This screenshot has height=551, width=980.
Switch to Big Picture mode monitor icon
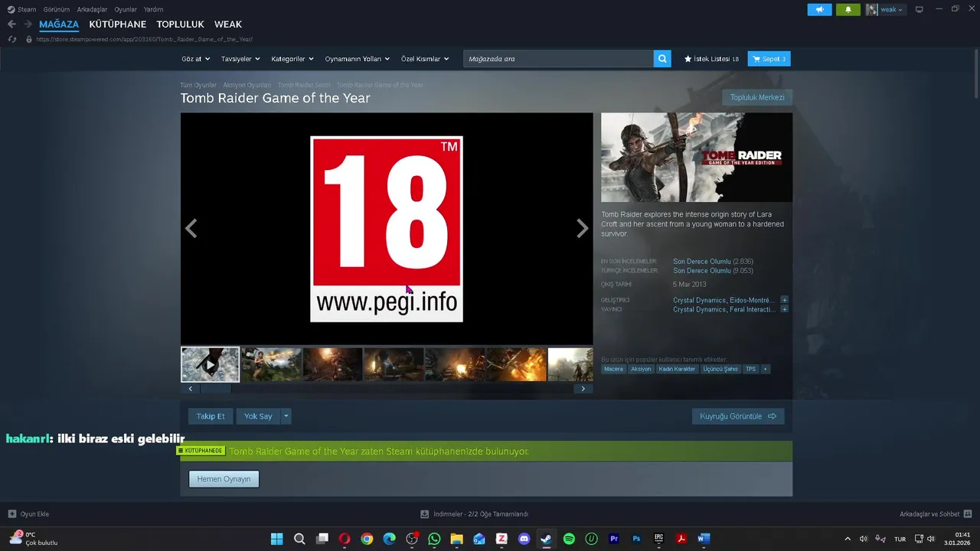[x=919, y=9]
